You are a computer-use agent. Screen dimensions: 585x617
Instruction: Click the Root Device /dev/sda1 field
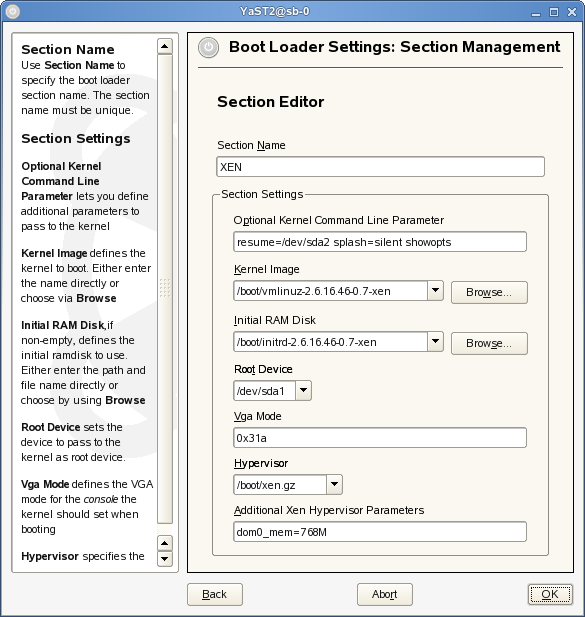click(x=264, y=390)
